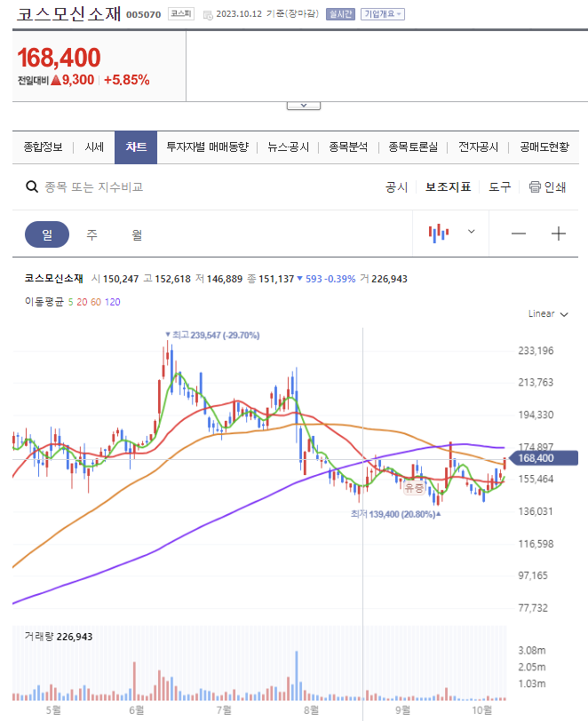
Task: Select the 일 daily period toggle
Action: 47,234
